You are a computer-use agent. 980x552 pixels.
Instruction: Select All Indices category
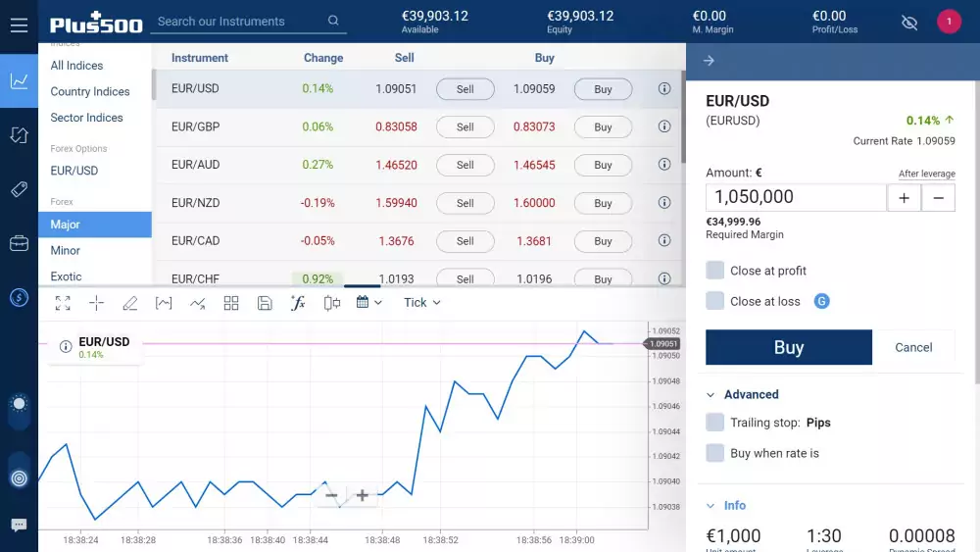coord(76,65)
